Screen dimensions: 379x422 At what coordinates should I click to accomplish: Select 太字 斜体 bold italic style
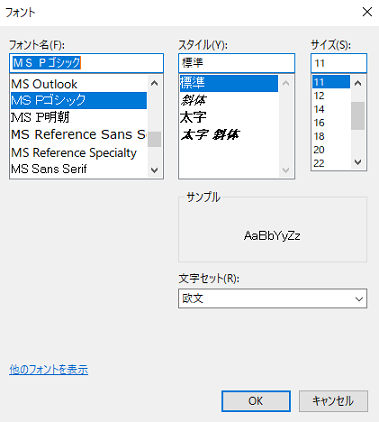pyautogui.click(x=229, y=135)
